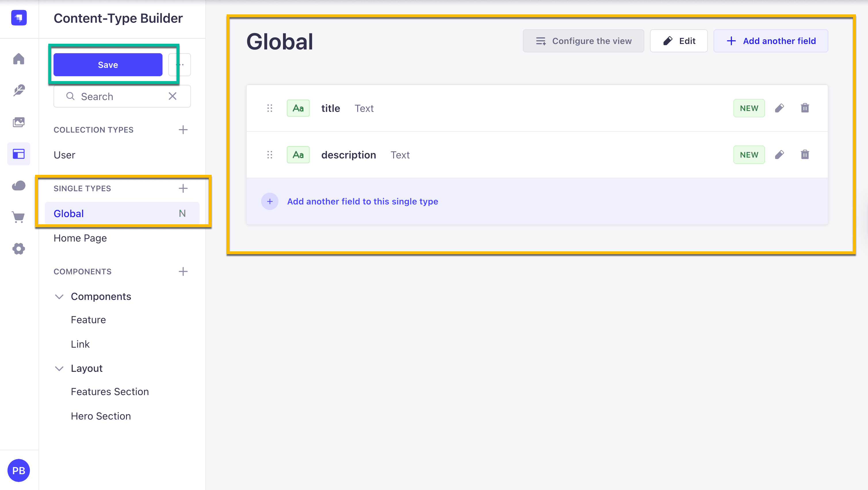Open Content Manager feather icon

point(18,90)
